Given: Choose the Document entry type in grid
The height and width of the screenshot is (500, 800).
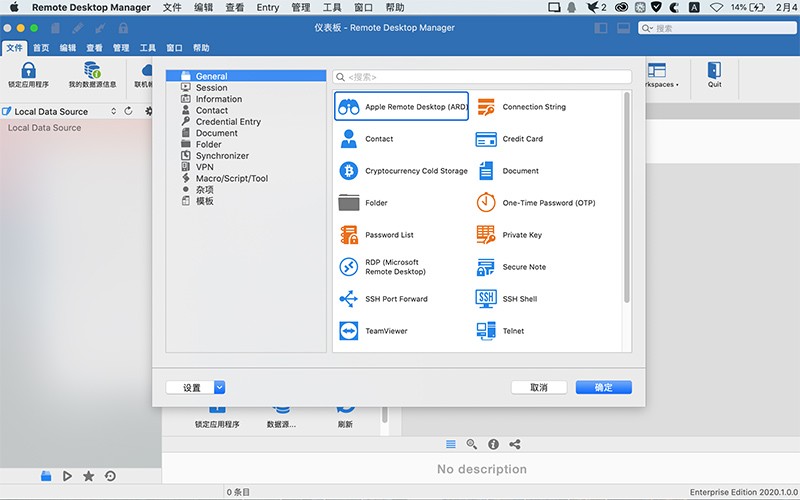Looking at the screenshot, I should point(507,171).
